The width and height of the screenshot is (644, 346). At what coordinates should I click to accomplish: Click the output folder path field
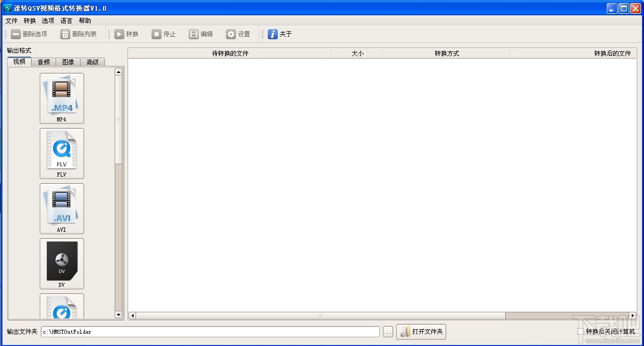tap(211, 332)
